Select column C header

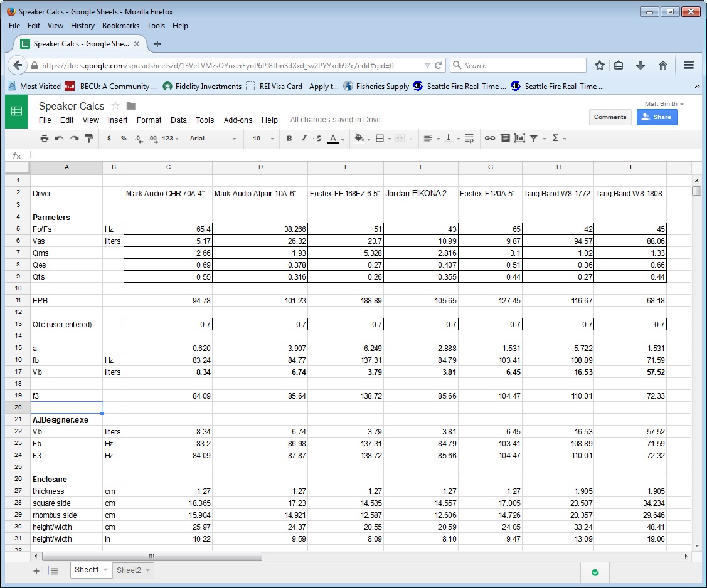click(168, 167)
